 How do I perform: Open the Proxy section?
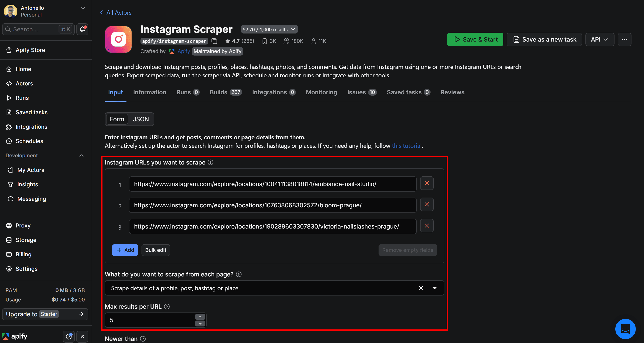click(23, 225)
